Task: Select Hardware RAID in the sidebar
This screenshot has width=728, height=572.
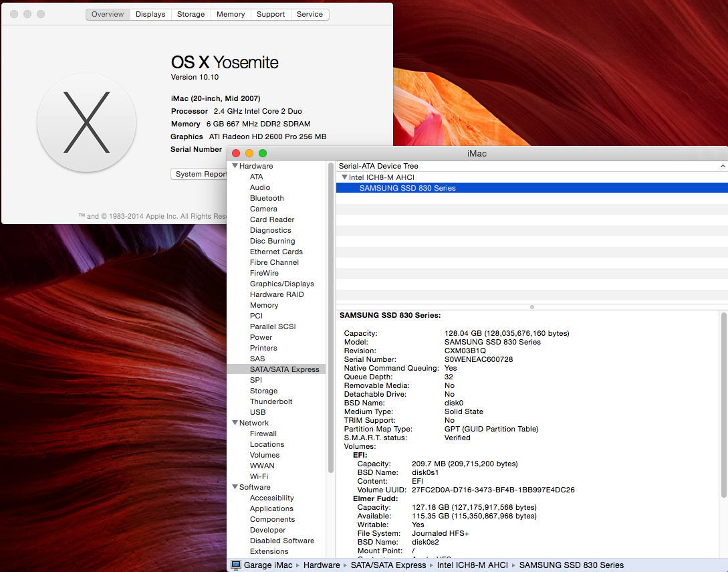Action: coord(277,294)
